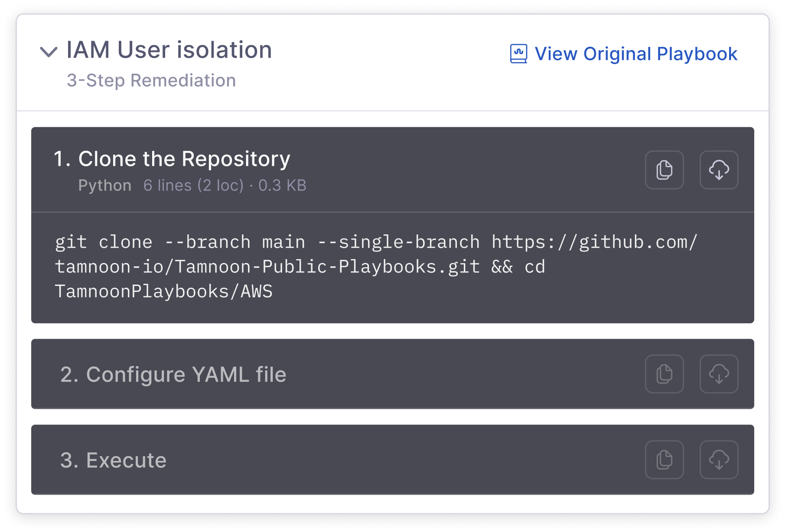
Task: Download the Clone the Repository script
Action: tap(719, 170)
